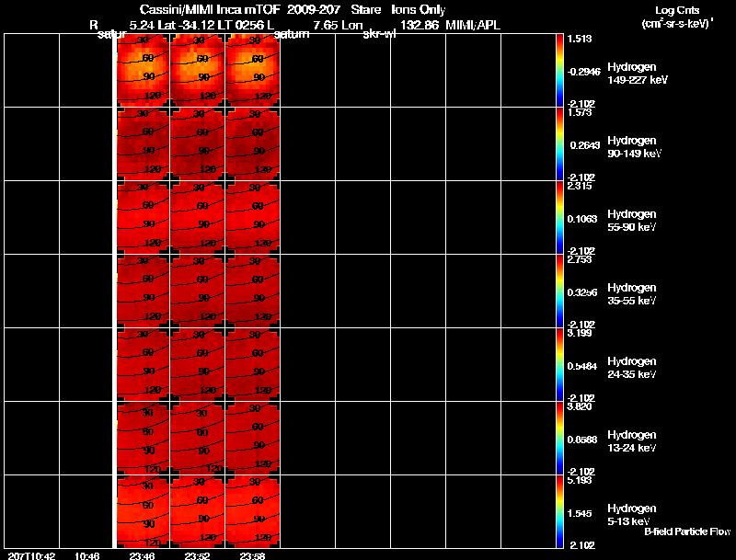Choose the 35-55 keV hydrogen image at 23:52
The width and height of the screenshot is (736, 560).
198,291
